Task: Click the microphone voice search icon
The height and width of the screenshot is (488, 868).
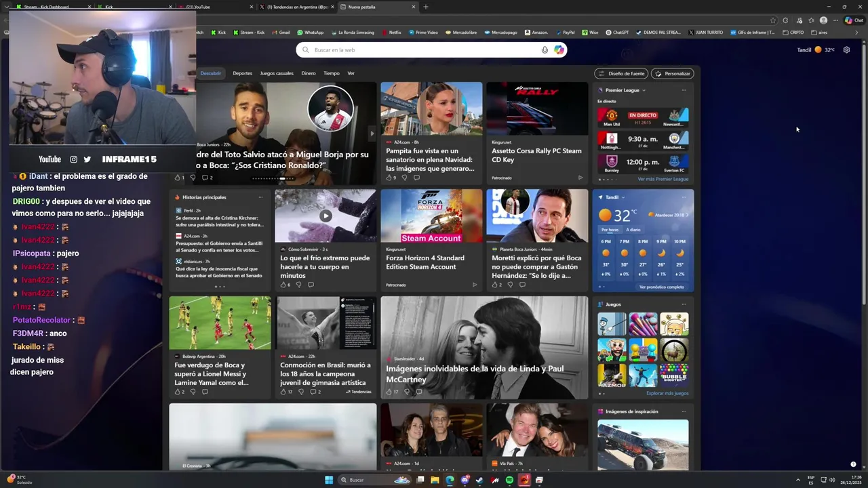Action: click(545, 49)
